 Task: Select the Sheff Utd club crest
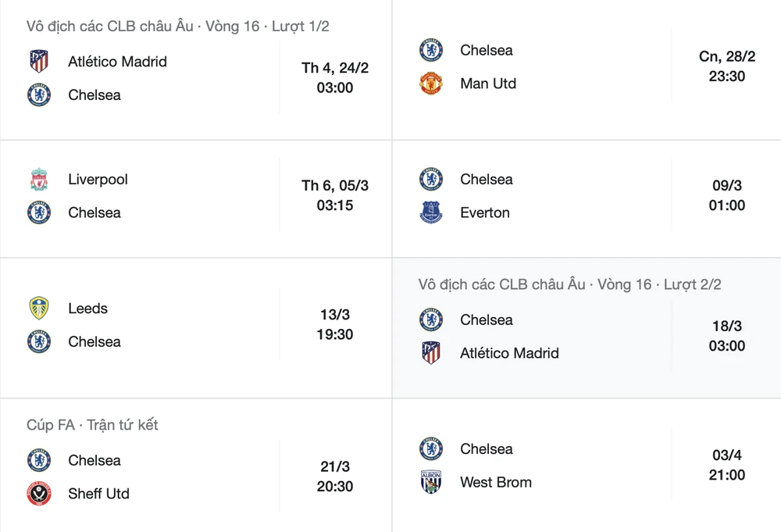[x=39, y=494]
